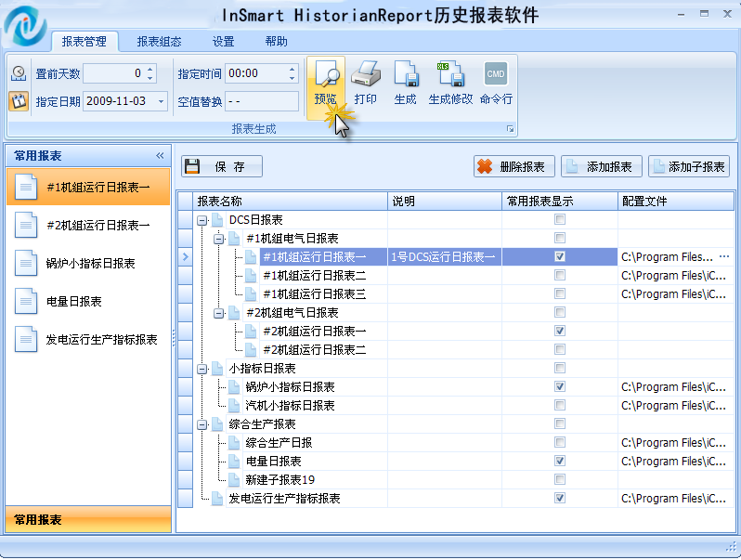Click the clock icon beside 置前天数
The width and height of the screenshot is (741, 560).
pyautogui.click(x=19, y=73)
